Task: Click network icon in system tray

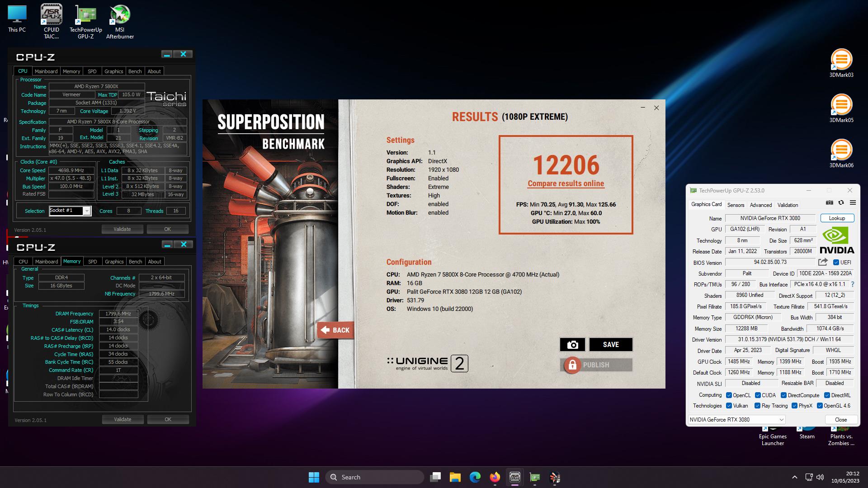Action: [x=809, y=477]
